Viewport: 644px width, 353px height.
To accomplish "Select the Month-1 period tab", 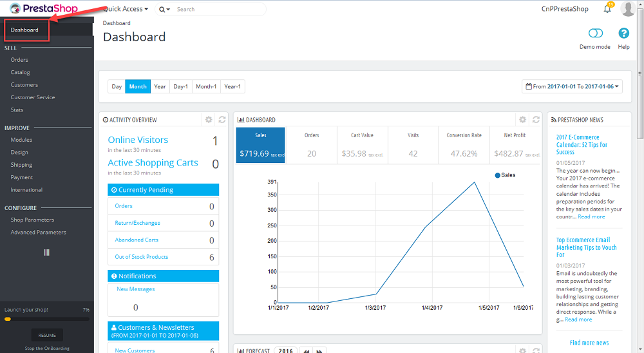I will click(206, 86).
